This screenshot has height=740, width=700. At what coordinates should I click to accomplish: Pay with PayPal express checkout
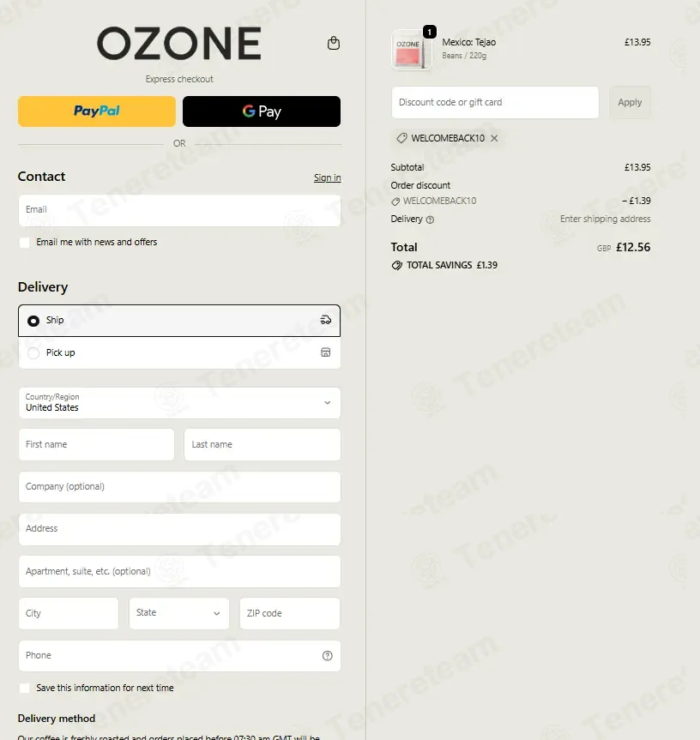[97, 111]
